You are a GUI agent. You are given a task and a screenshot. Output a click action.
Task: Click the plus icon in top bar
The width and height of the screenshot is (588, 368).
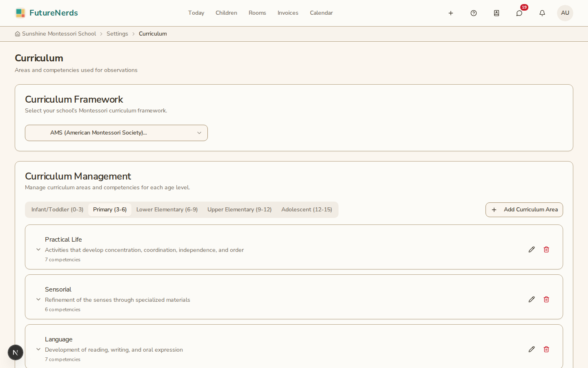click(x=451, y=13)
